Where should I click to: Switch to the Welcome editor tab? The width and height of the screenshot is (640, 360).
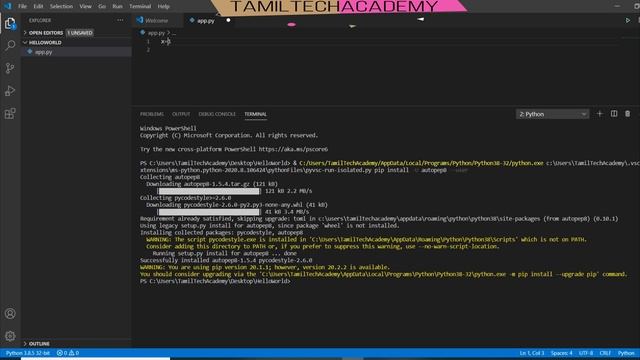(157, 20)
